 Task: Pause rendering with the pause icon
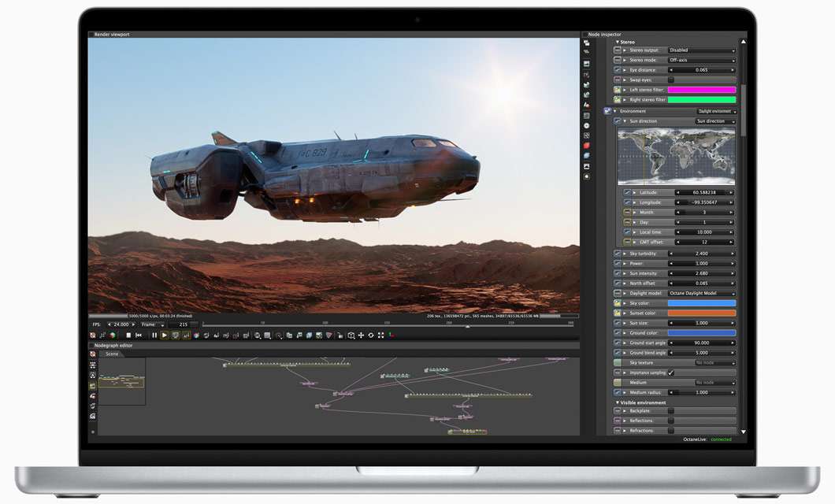click(x=154, y=334)
